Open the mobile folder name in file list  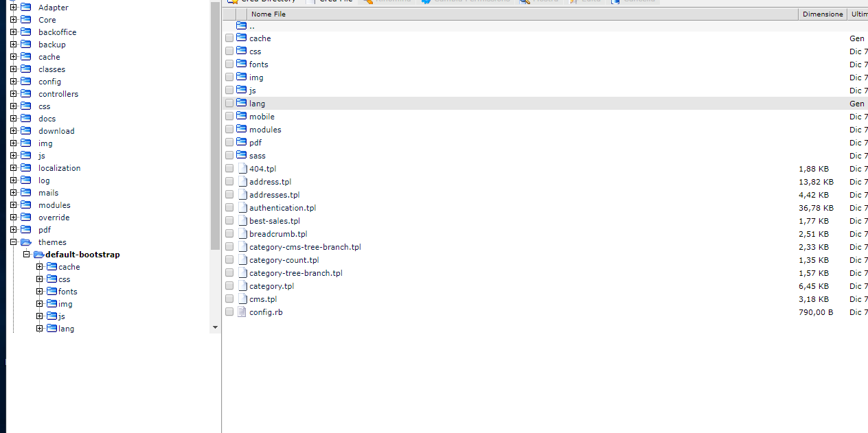[x=262, y=117]
